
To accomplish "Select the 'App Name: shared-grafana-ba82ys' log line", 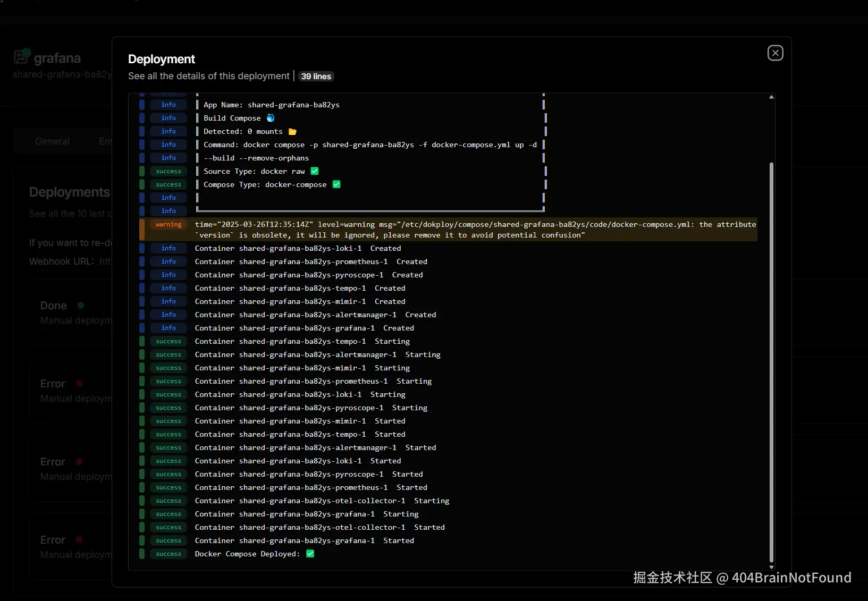I will (x=272, y=105).
